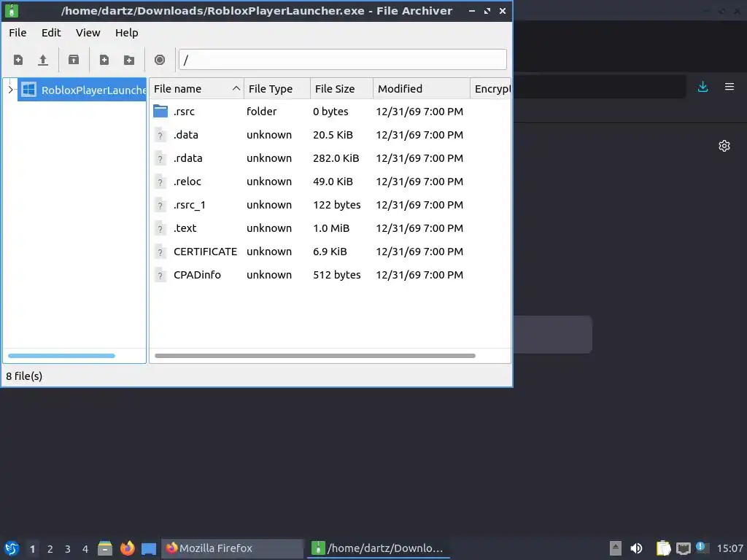Screen dimensions: 747x560
Task: Click the Open Archive upload-arrow icon
Action: [43, 60]
